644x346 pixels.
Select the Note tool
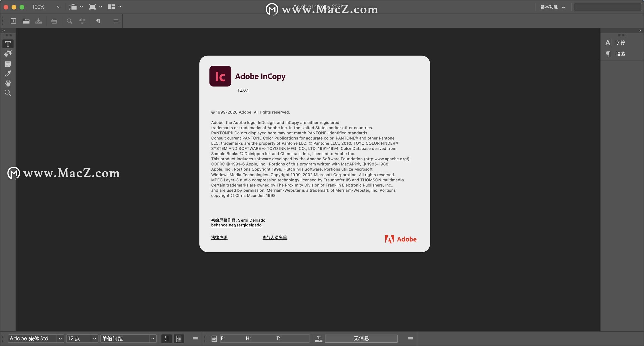(x=8, y=64)
